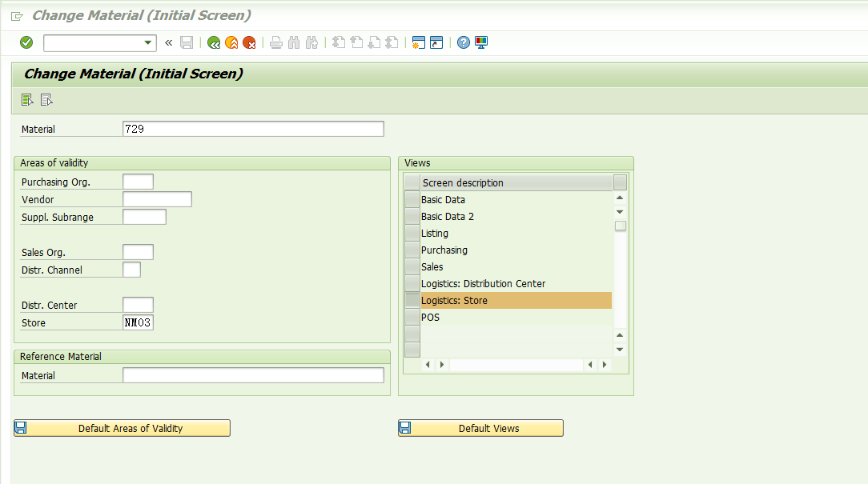Toggle the Listing row selector

click(412, 234)
